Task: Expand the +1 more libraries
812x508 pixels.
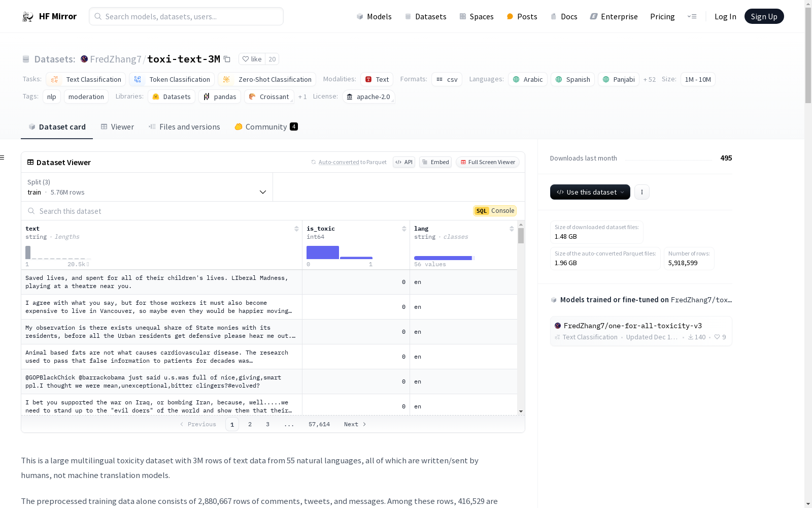Action: pyautogui.click(x=302, y=97)
